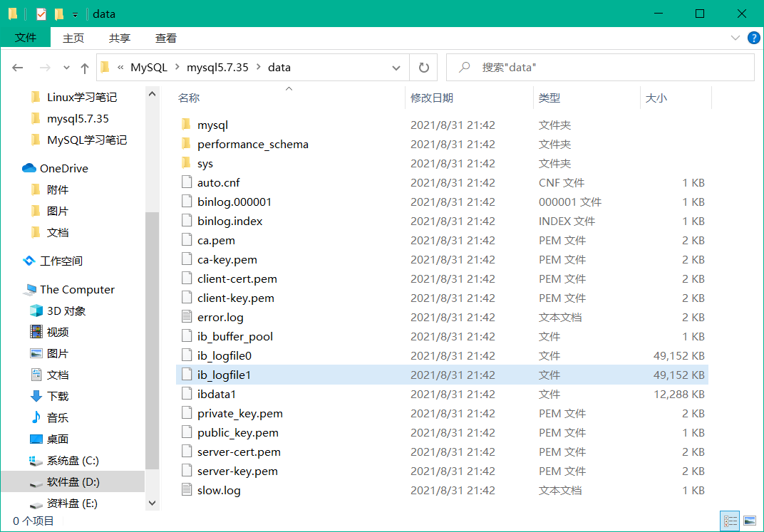The image size is (764, 532).
Task: Select 系统盘 (C:) drive
Action: click(x=73, y=461)
